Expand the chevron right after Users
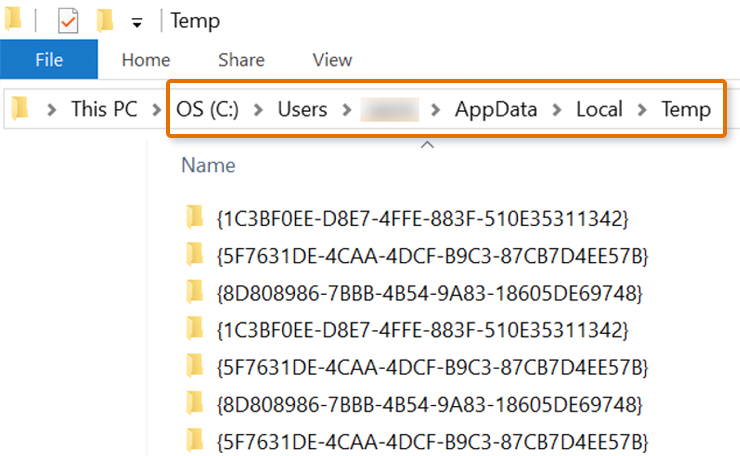740x456 pixels. tap(347, 110)
